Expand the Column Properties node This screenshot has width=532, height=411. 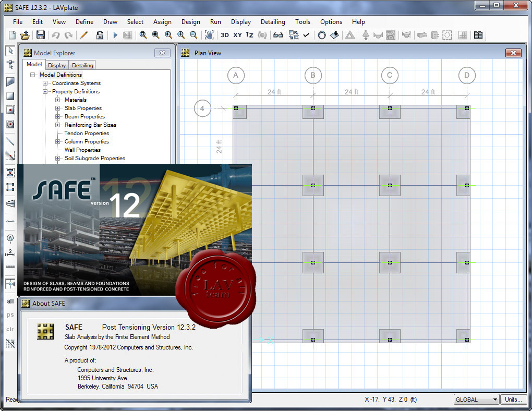(57, 141)
